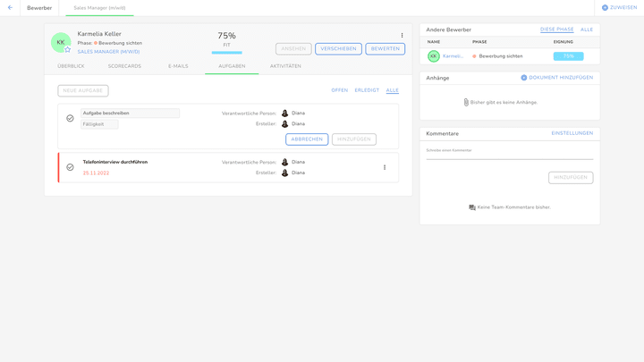Open Telefoninterview task three-dot menu
Screen dimensions: 644x362
pos(385,167)
